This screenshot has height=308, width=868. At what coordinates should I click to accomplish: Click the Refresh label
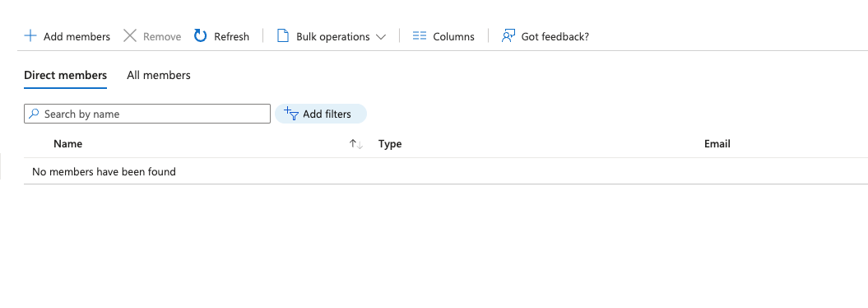coord(231,36)
